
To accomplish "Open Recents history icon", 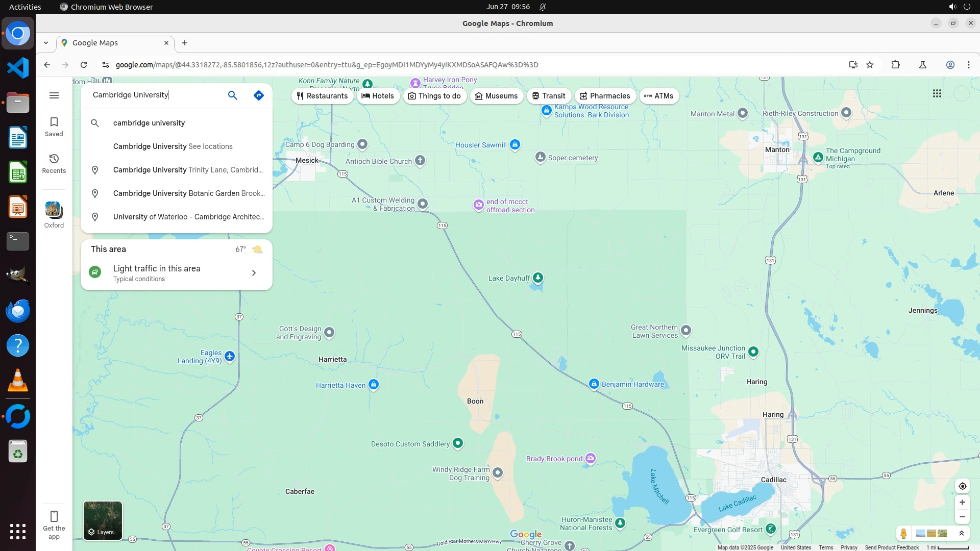I will [54, 163].
